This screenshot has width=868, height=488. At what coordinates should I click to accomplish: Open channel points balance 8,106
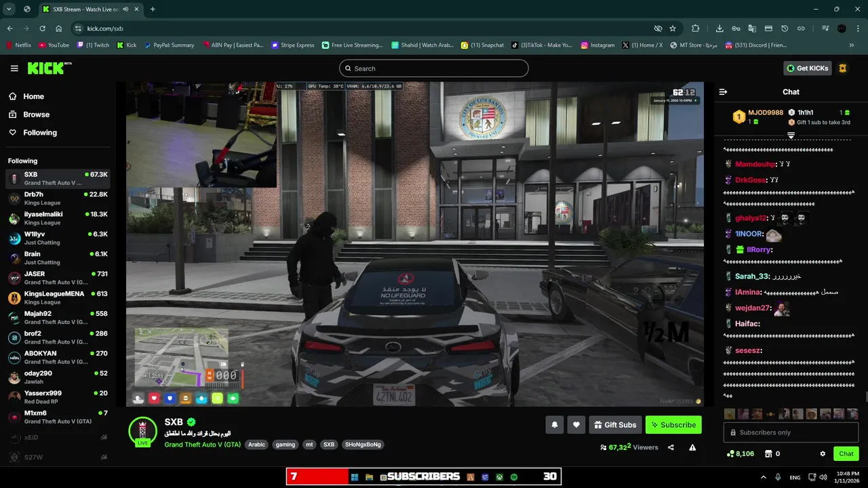pos(740,453)
